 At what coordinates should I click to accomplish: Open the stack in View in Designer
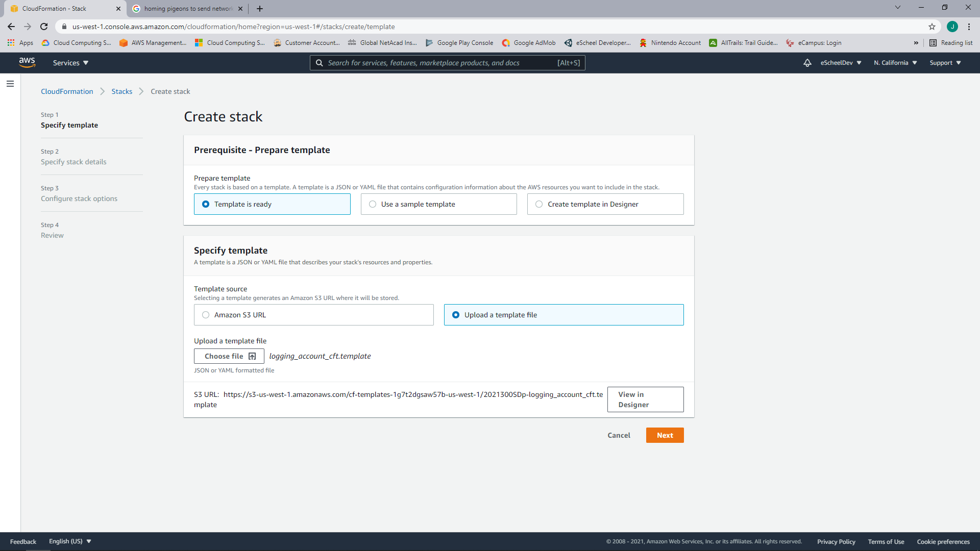645,399
